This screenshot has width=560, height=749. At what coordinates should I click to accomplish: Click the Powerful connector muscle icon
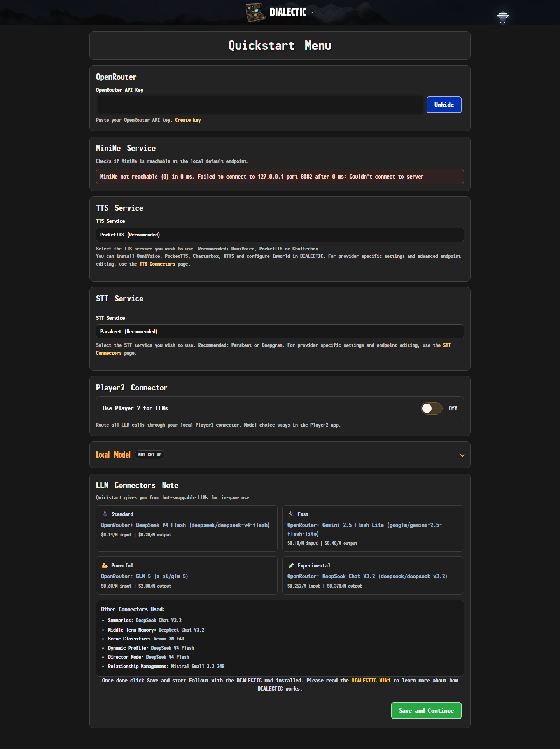105,565
